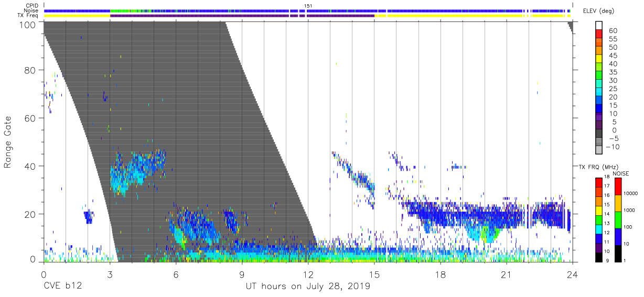Click the 10000 label on NOISE scale
The height and width of the screenshot is (297, 644).
tap(631, 194)
